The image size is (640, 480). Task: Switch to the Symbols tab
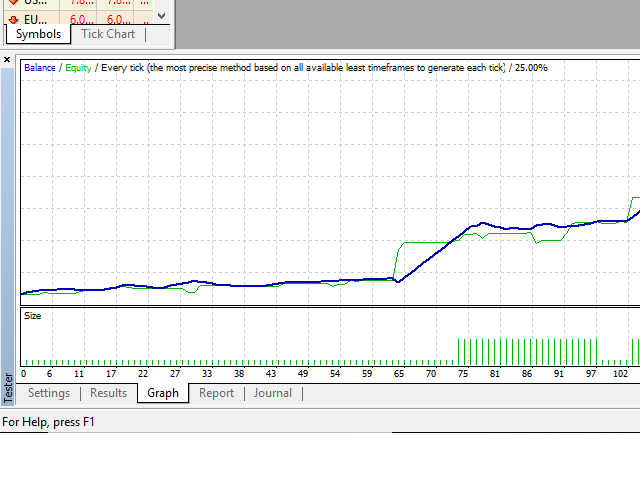38,34
